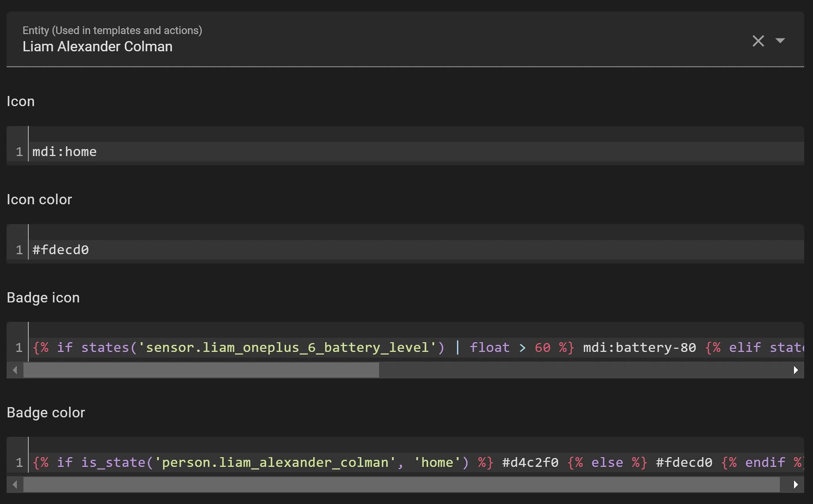This screenshot has width=813, height=504.
Task: Click the Badge color section label
Action: pos(46,412)
